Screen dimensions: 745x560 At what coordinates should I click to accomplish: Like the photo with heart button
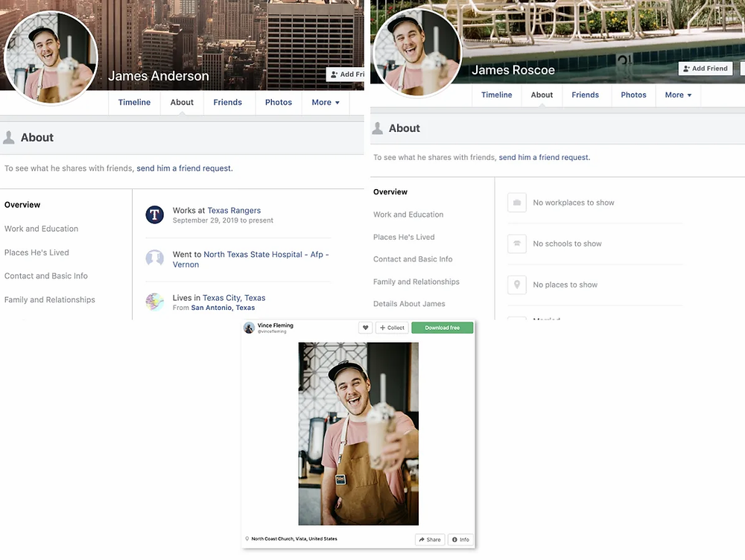365,328
